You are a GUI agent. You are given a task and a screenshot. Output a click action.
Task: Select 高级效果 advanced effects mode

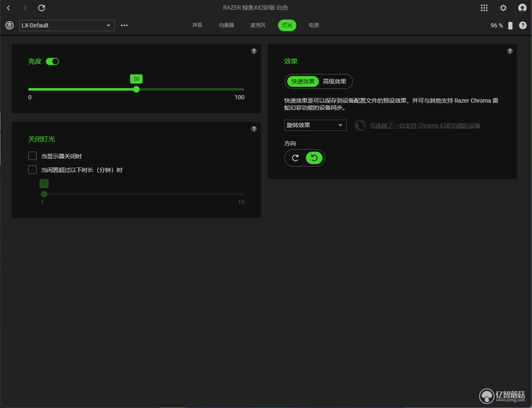(x=334, y=81)
